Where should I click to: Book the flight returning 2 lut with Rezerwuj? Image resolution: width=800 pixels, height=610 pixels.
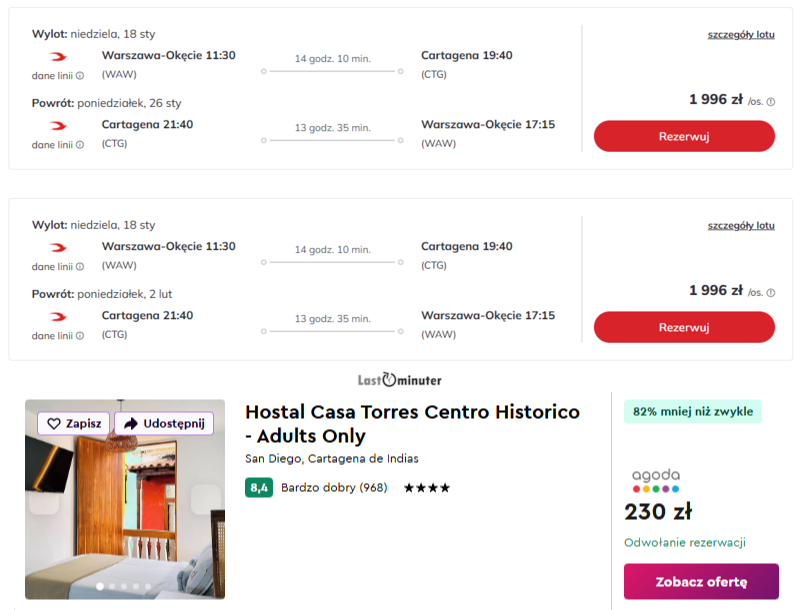[684, 327]
